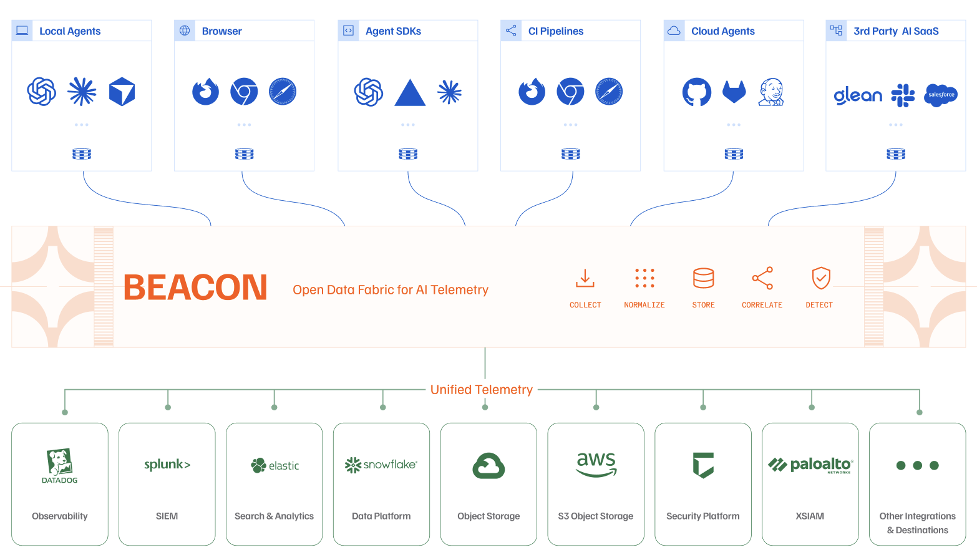Open the Splunk SIEM card
The width and height of the screenshot is (977, 560).
click(x=167, y=484)
